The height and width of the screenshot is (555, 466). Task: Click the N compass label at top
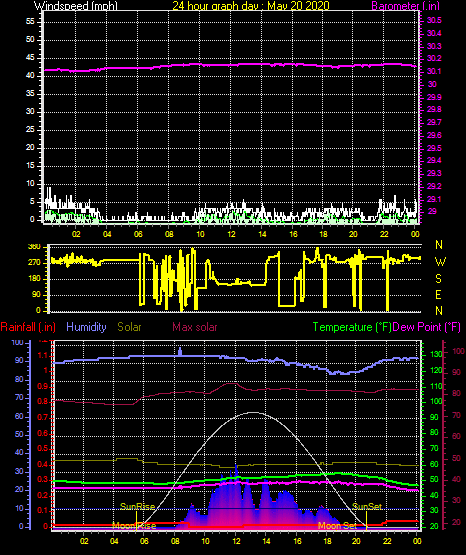(439, 245)
